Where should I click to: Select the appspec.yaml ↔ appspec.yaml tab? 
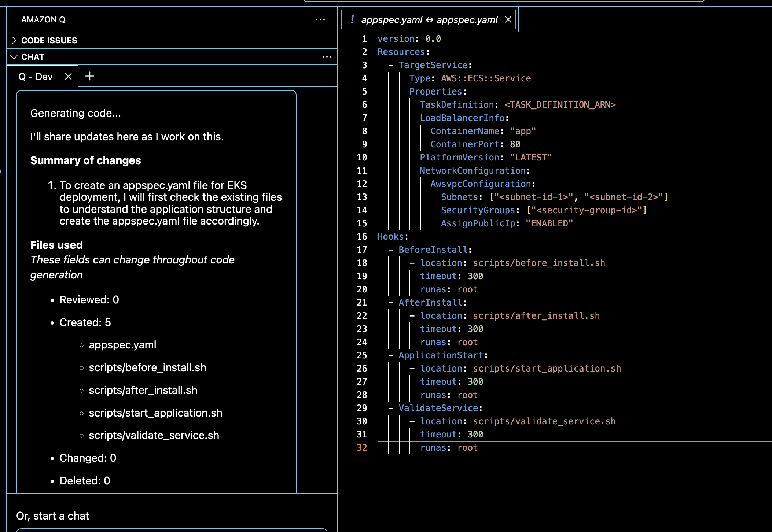(x=429, y=20)
